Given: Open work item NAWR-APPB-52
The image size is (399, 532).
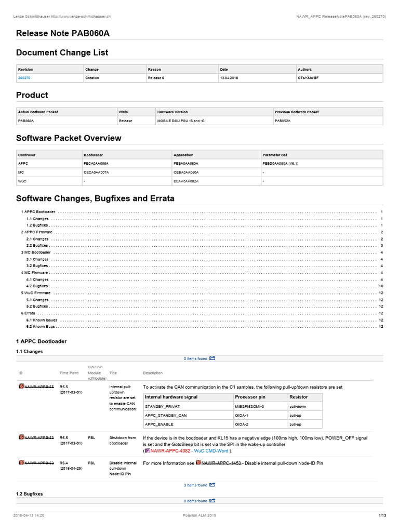Looking at the screenshot, I should 39,463.
